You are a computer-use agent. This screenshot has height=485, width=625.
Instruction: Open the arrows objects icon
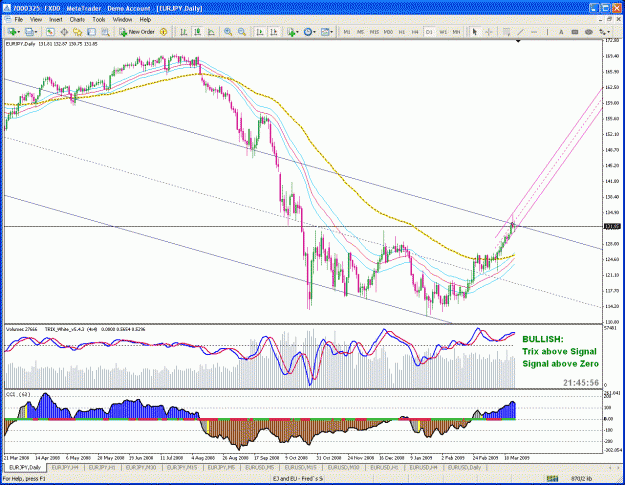click(x=602, y=32)
